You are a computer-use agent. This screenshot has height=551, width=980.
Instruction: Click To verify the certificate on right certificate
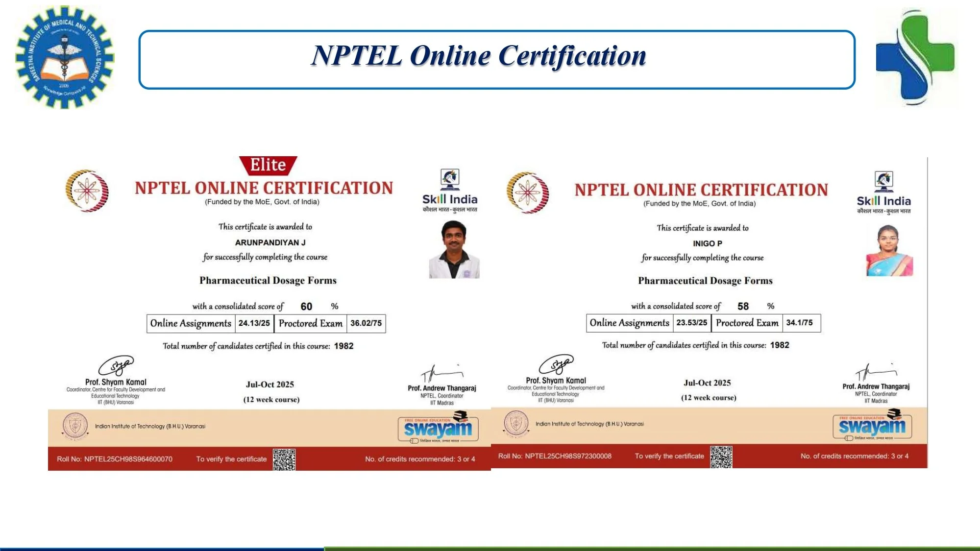[669, 456]
